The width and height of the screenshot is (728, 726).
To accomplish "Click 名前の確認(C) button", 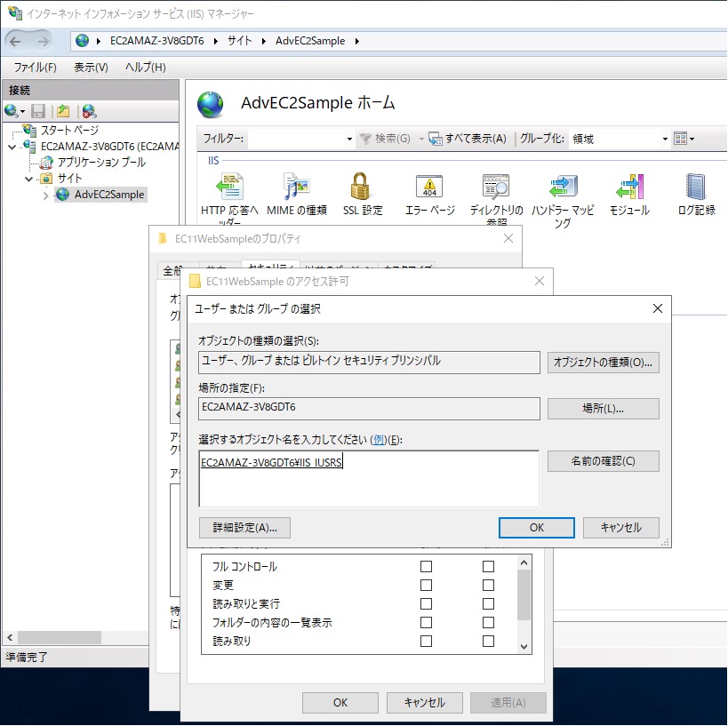I will click(603, 461).
